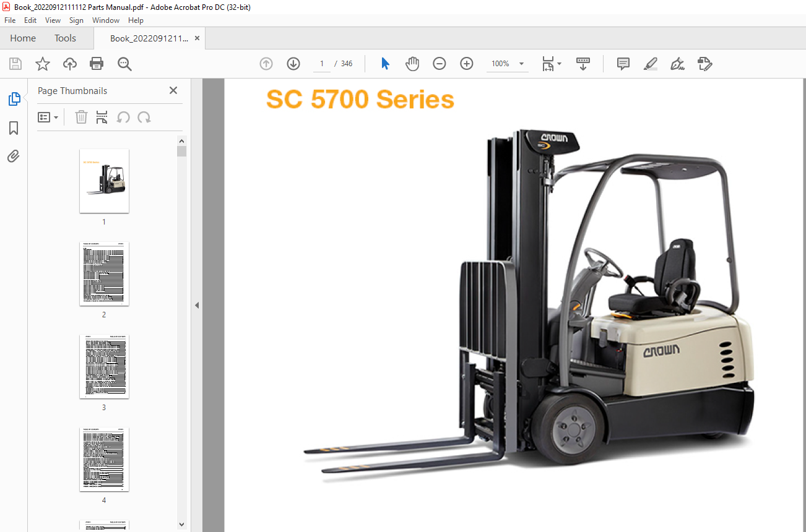Add bookmark with the star icon
This screenshot has height=532, width=806.
[42, 64]
